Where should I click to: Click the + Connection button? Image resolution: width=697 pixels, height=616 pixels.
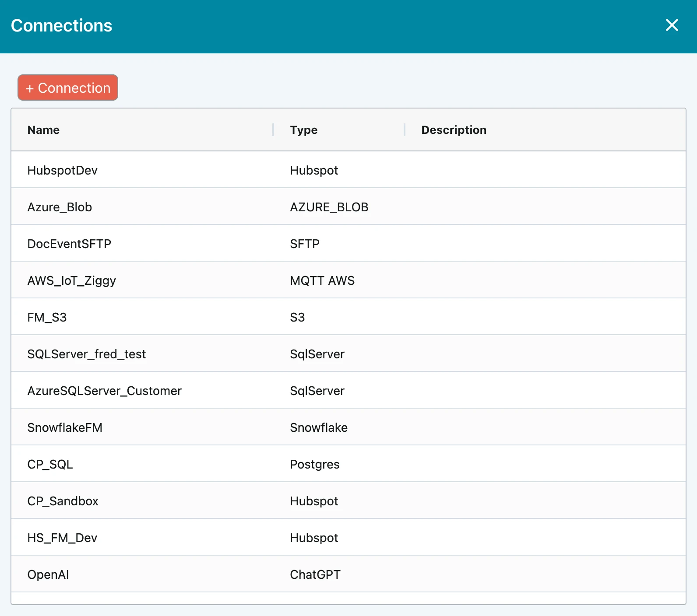tap(68, 88)
